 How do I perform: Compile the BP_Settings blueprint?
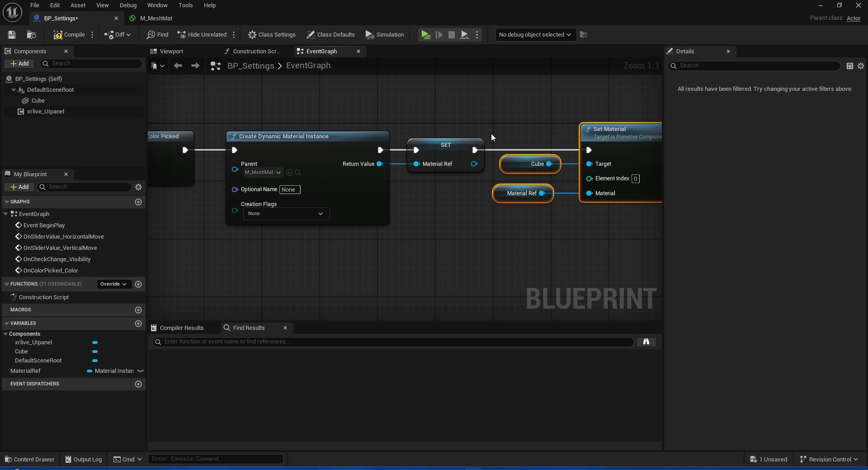(x=69, y=35)
